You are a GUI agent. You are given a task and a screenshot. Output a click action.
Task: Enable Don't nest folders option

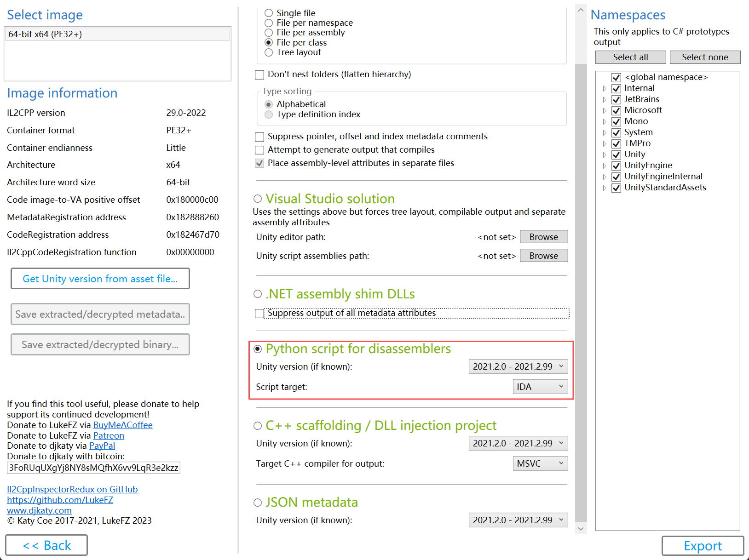pyautogui.click(x=259, y=74)
